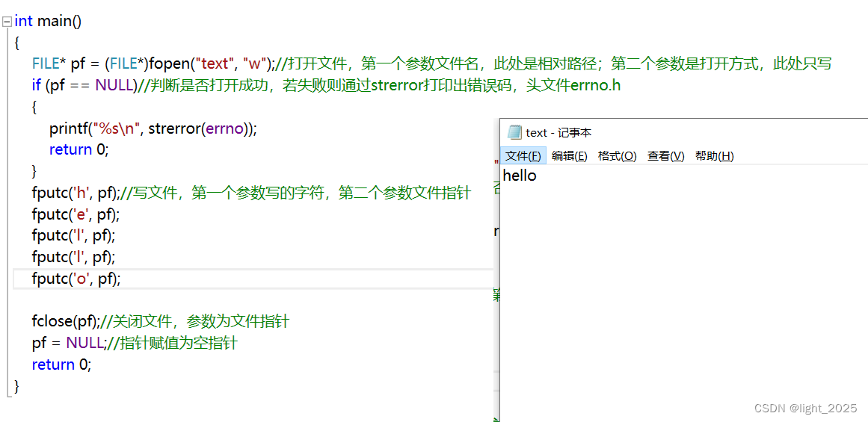Image resolution: width=868 pixels, height=422 pixels.
Task: Open the 格式(O) menu in Notepad
Action: [618, 156]
